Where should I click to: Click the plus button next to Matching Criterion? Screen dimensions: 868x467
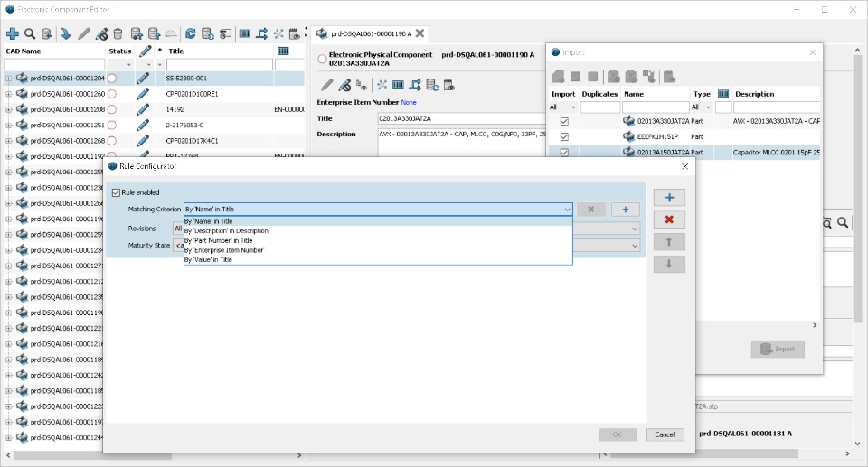(625, 210)
